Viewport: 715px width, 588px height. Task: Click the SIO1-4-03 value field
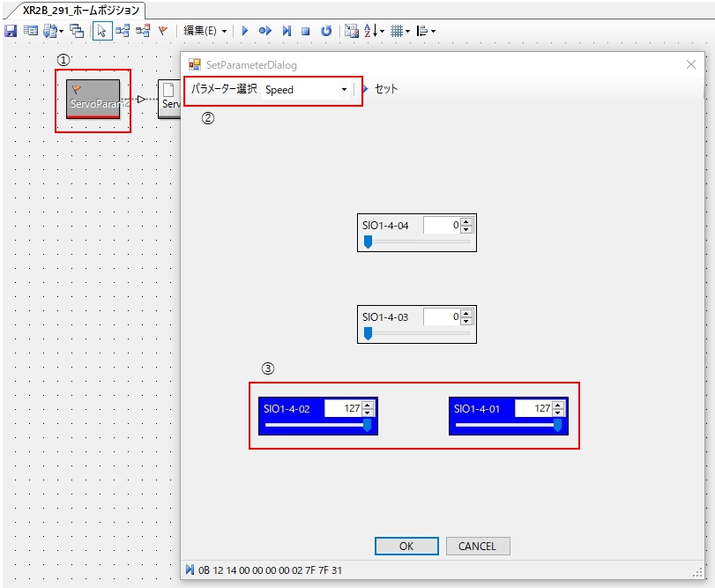pos(442,316)
